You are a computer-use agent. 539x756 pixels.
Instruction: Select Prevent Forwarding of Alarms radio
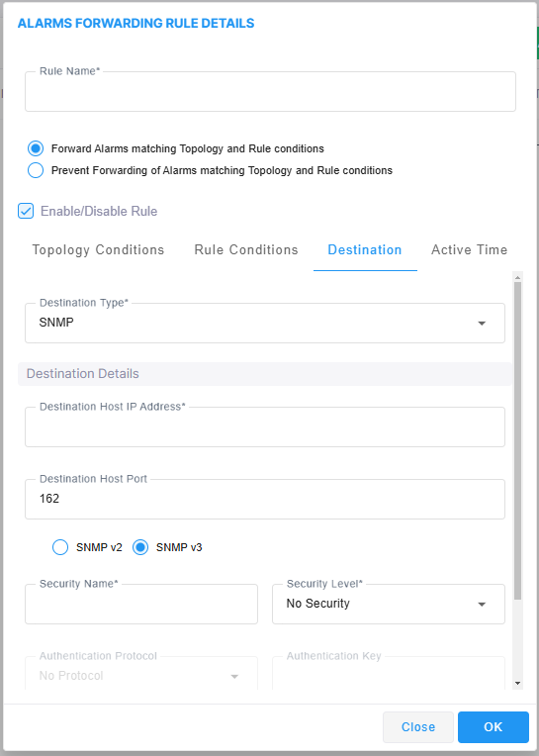[36, 170]
